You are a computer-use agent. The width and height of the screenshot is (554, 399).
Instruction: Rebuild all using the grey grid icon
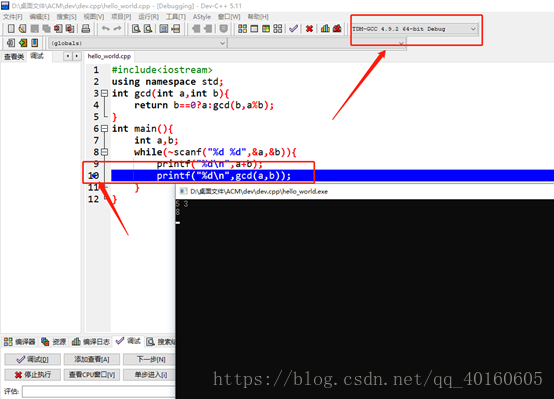click(x=278, y=29)
